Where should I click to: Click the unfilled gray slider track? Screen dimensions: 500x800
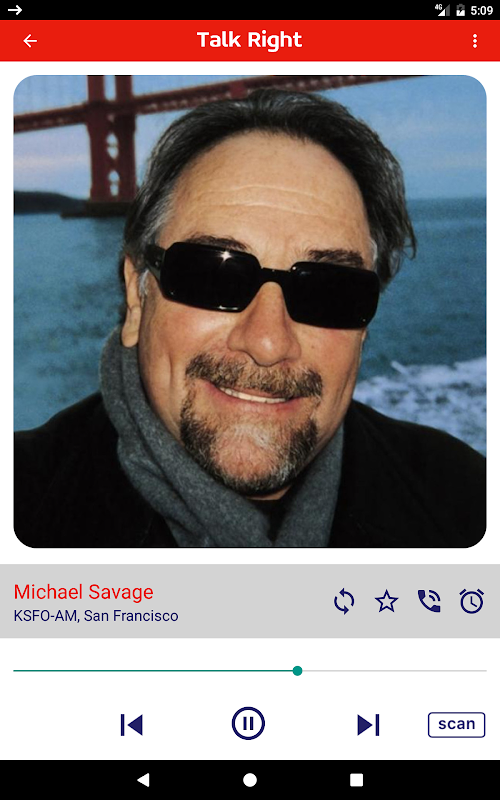394,671
